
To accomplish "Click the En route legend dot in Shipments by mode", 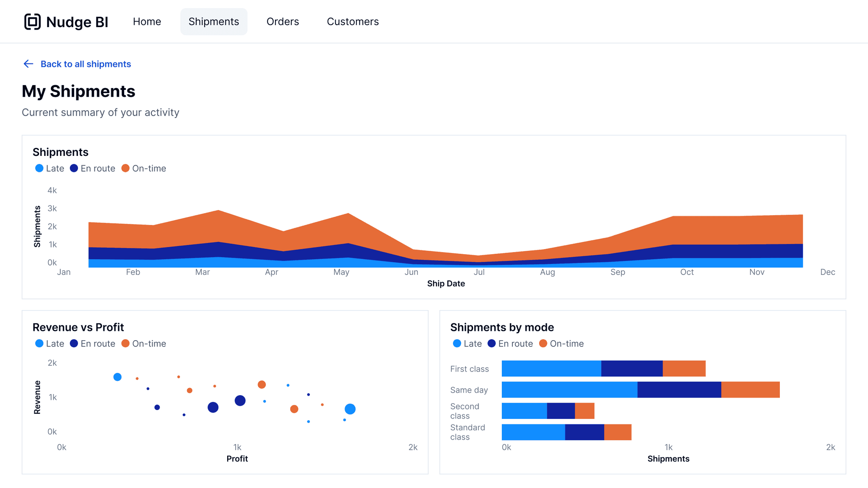I will tap(492, 344).
